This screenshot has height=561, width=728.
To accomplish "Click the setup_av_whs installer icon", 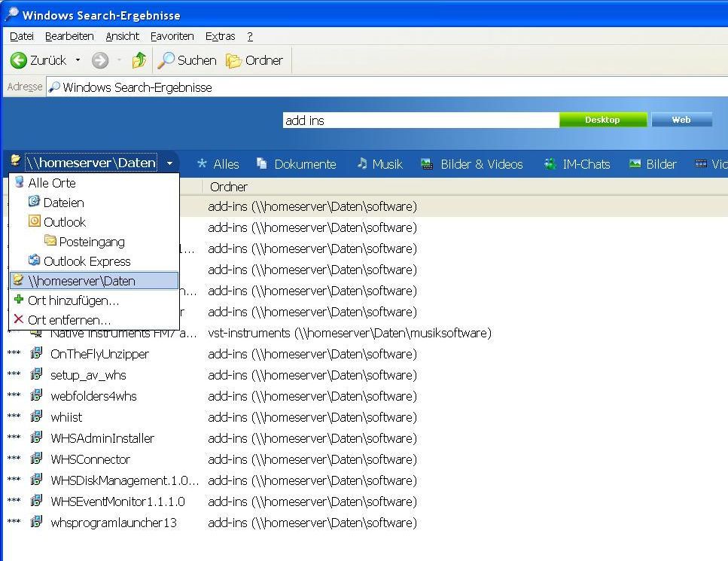I will 36,374.
